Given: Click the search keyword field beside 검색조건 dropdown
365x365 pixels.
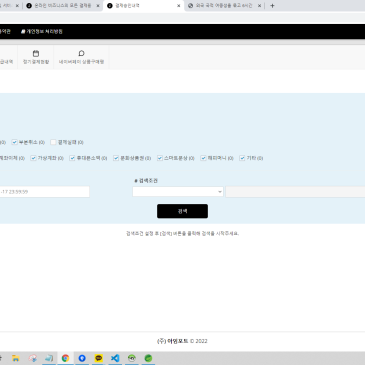Looking at the screenshot, I should (295, 192).
